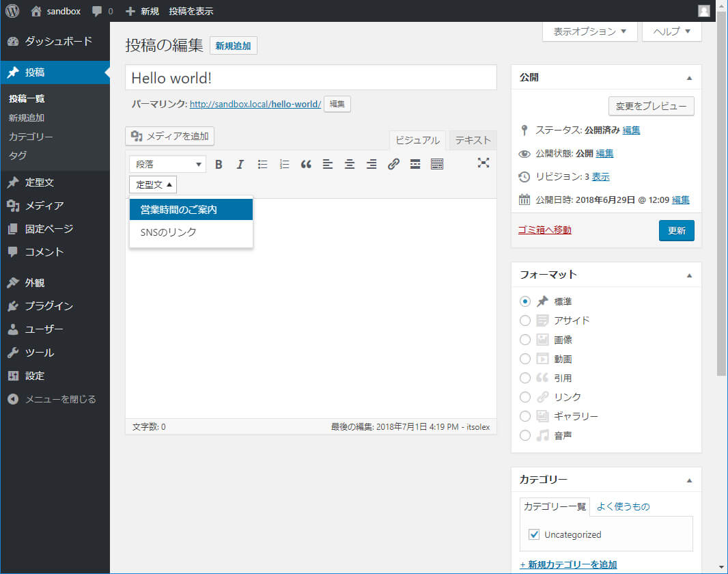Click the user avatar in admin bar
The height and width of the screenshot is (574, 728).
tap(704, 11)
